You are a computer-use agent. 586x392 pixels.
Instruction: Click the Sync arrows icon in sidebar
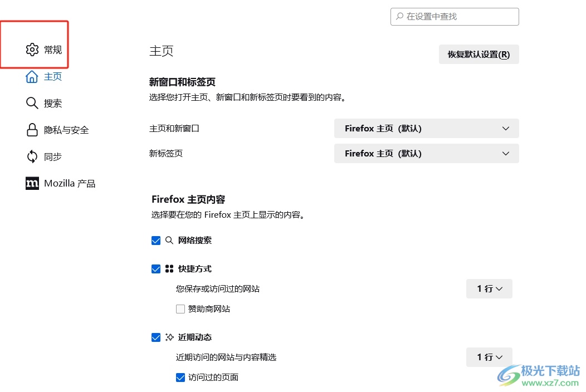[32, 156]
